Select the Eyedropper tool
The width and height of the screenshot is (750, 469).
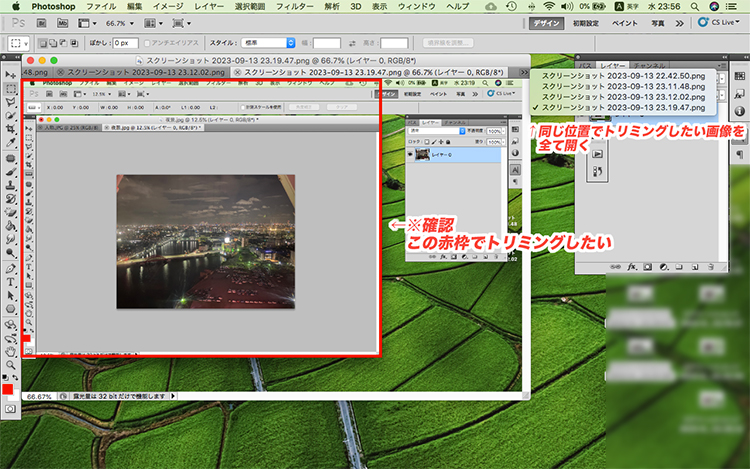[10, 142]
